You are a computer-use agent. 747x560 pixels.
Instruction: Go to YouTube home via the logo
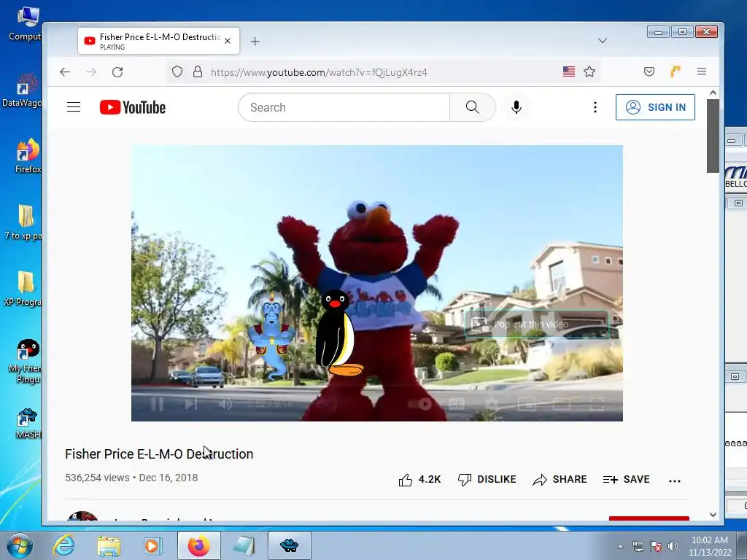pos(133,108)
